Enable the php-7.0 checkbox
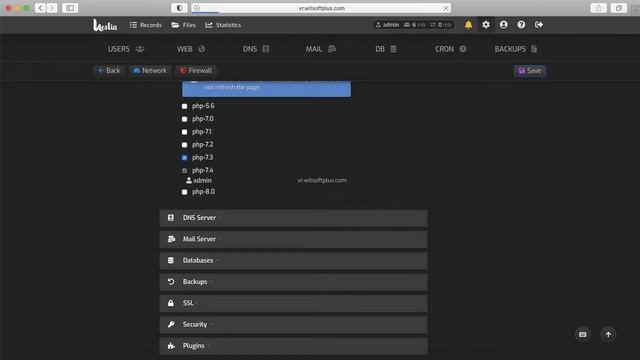Image resolution: width=640 pixels, height=360 pixels. point(184,119)
